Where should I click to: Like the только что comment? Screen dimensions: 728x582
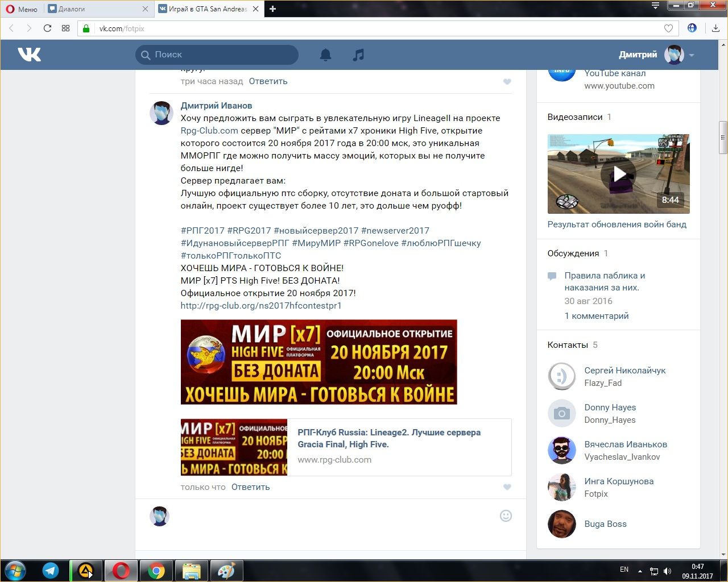point(507,487)
